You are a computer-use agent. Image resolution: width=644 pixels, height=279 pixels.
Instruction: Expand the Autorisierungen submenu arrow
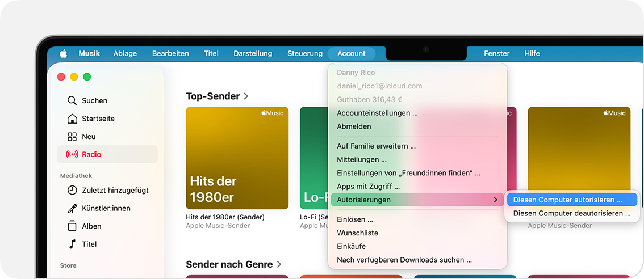496,200
